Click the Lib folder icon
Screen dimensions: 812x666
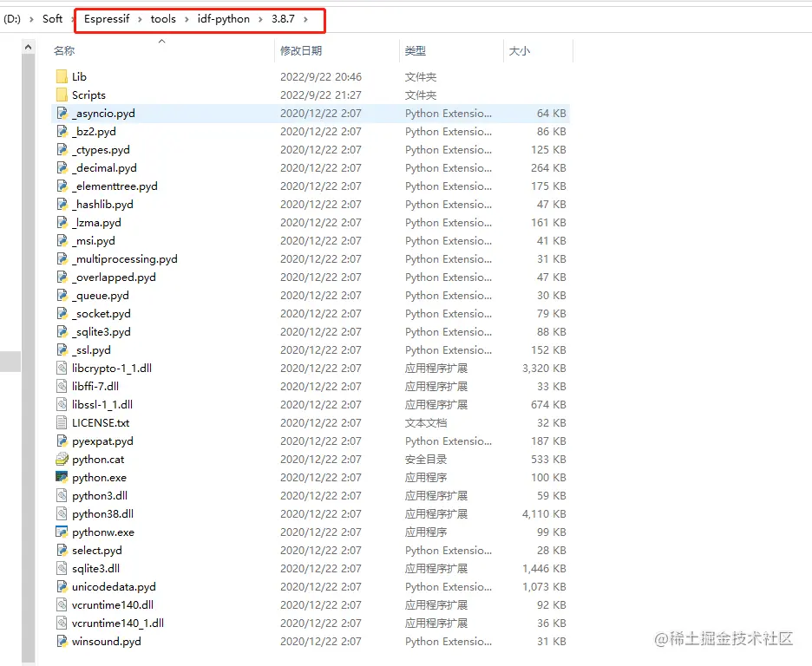[62, 76]
